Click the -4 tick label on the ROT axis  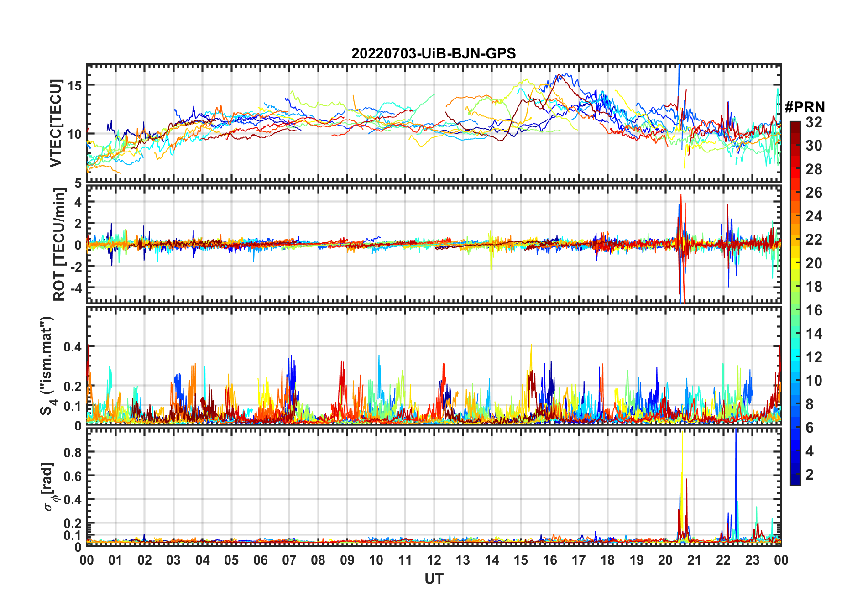[75, 288]
